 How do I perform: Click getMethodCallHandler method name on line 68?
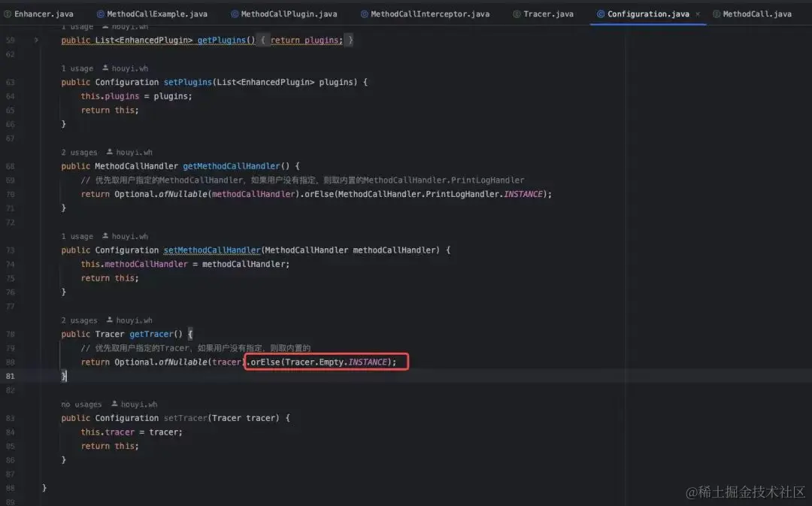(232, 165)
